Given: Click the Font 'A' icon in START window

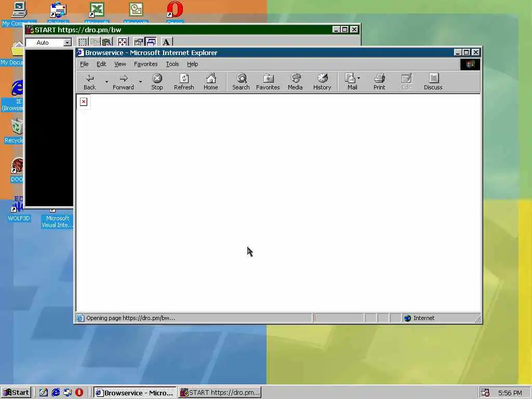Looking at the screenshot, I should (x=166, y=42).
